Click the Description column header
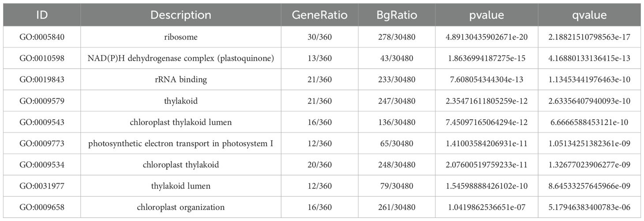This screenshot has height=221, width=644. click(181, 15)
